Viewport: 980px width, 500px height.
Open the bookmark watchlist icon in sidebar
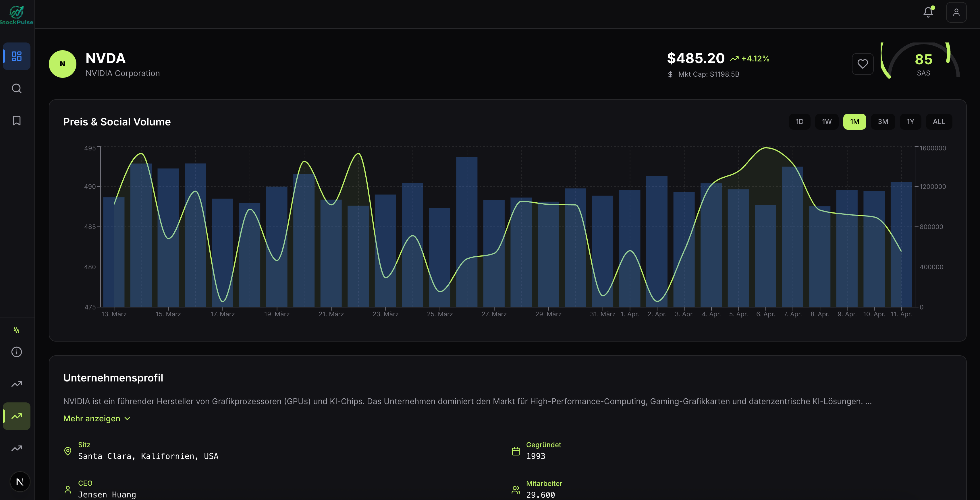16,121
